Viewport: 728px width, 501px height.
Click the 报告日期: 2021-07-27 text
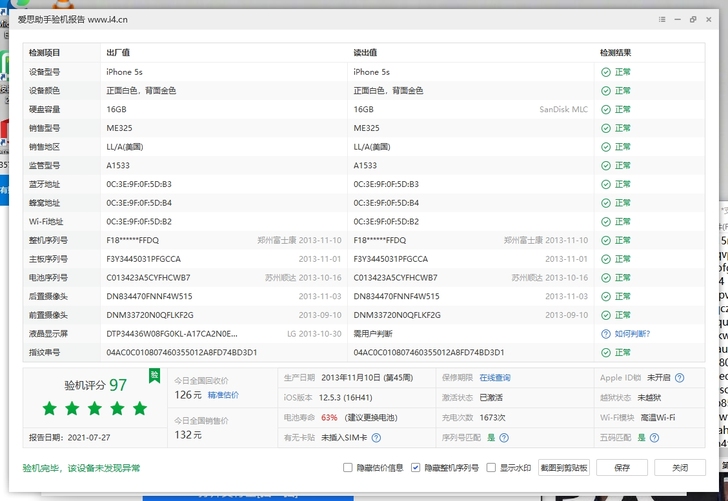(x=70, y=438)
